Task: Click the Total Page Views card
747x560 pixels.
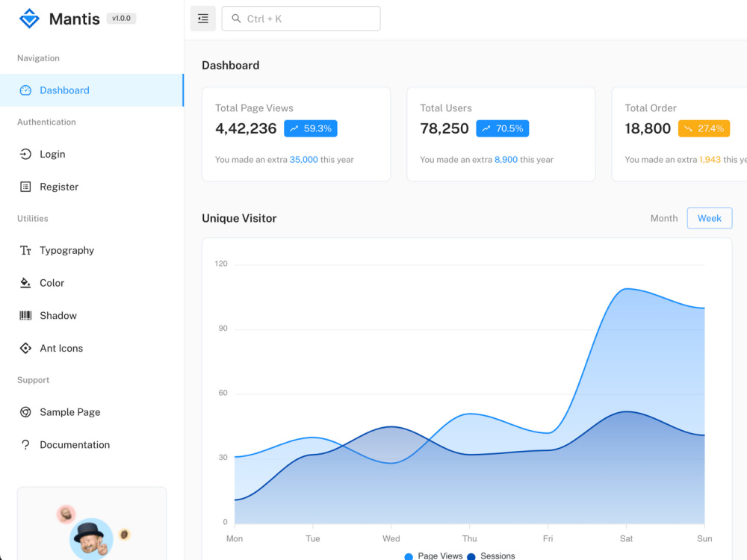Action: (297, 134)
